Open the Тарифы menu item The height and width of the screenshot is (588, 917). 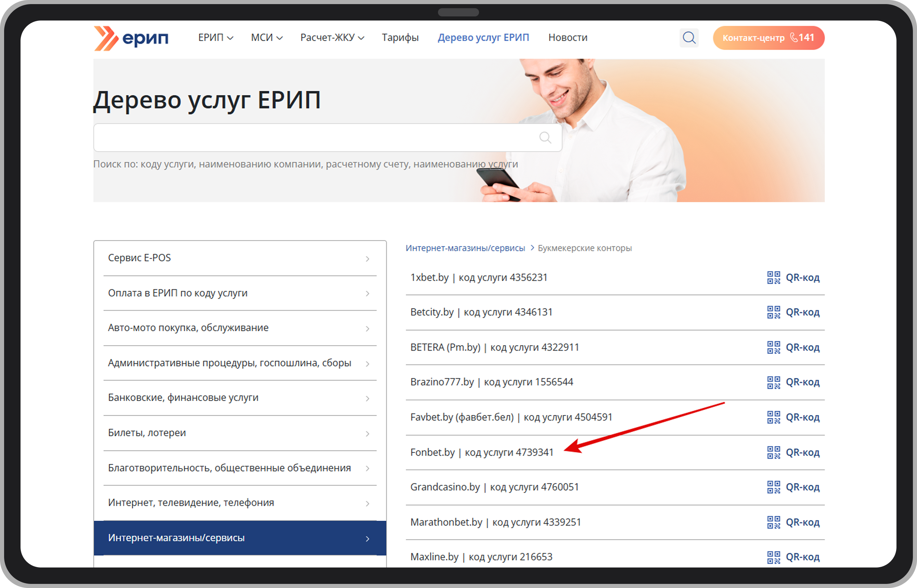400,38
